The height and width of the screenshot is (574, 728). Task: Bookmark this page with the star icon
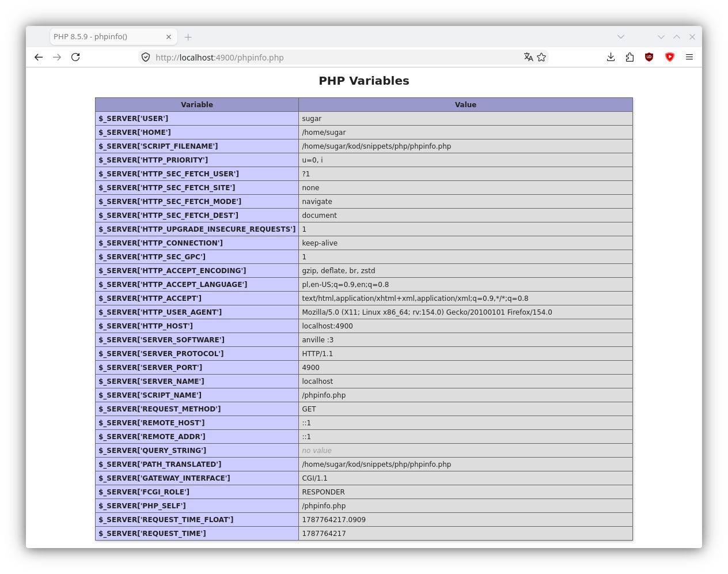541,57
